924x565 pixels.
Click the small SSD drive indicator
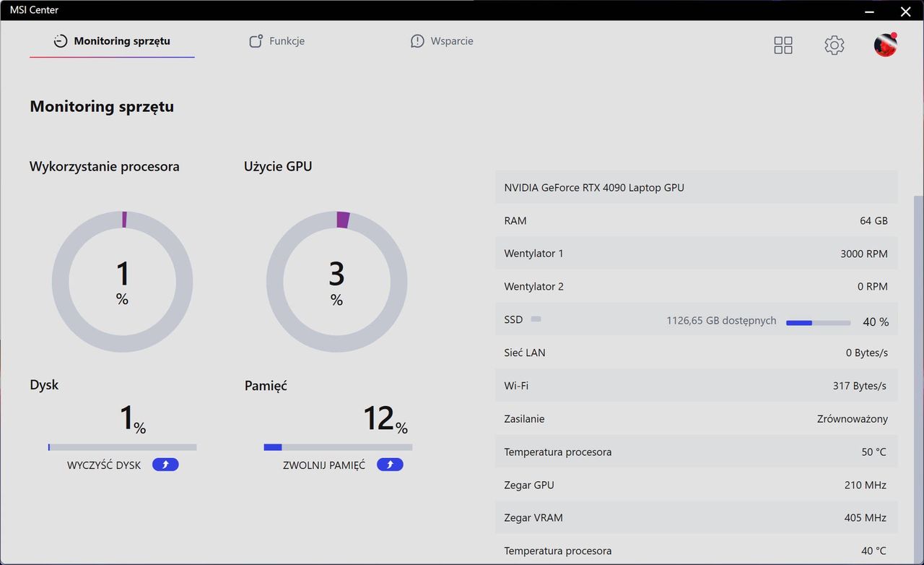(x=536, y=319)
